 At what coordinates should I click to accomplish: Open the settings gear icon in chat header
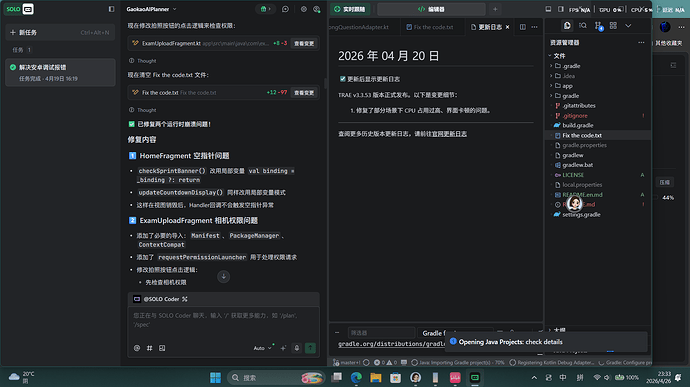[x=304, y=9]
